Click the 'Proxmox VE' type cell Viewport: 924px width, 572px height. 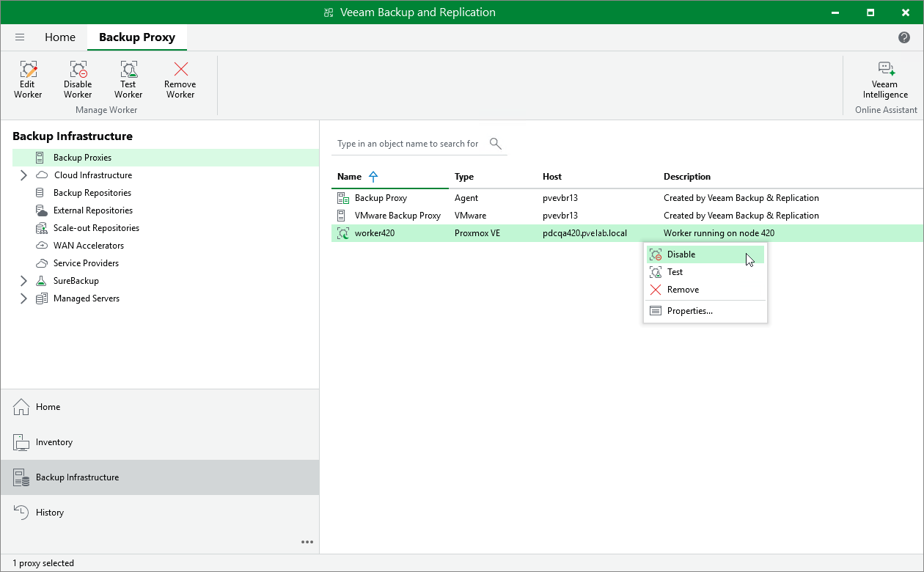[x=477, y=233]
